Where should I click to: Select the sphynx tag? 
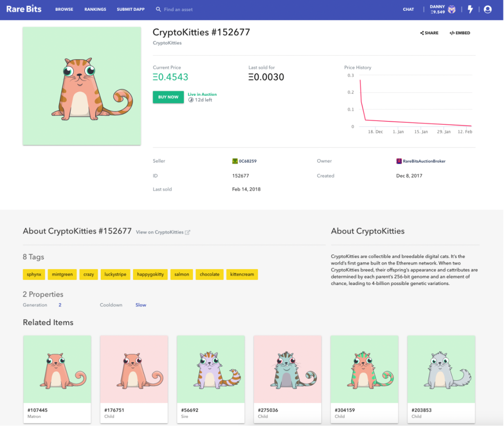pyautogui.click(x=34, y=274)
